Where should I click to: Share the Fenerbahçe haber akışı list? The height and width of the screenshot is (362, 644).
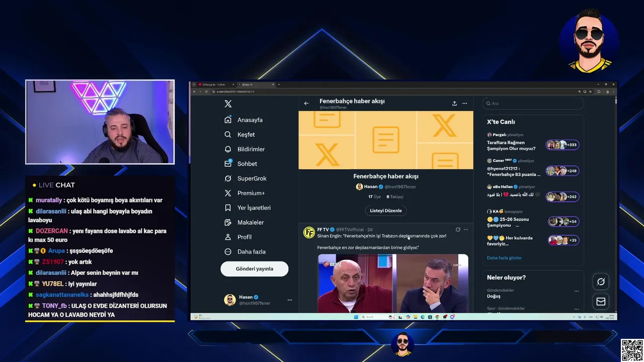point(454,103)
